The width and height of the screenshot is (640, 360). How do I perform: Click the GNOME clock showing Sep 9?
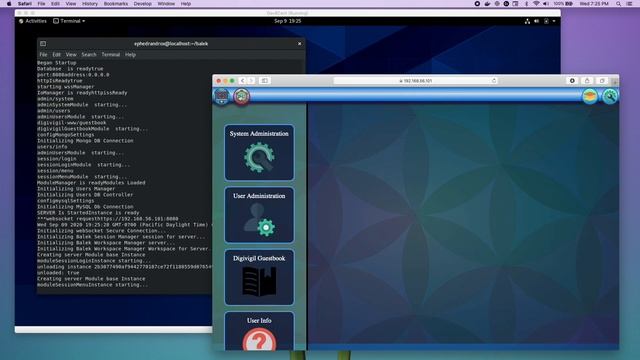coord(287,21)
